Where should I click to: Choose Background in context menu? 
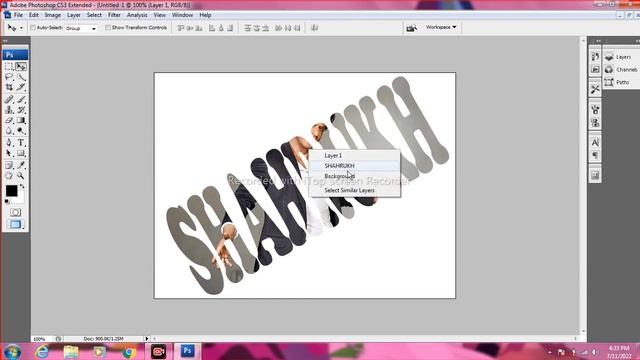[354, 176]
